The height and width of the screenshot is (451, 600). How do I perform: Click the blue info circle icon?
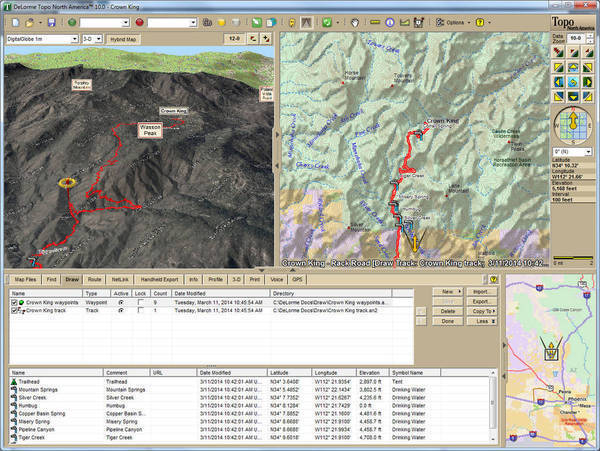coord(390,23)
